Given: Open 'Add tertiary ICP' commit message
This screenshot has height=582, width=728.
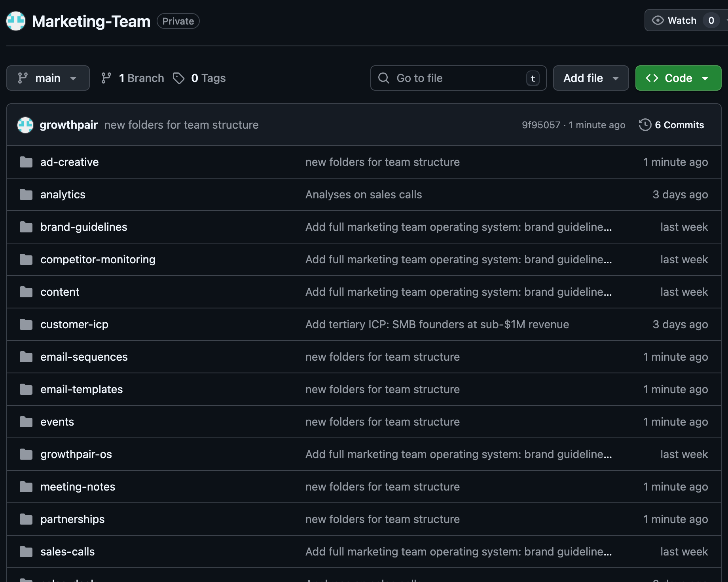Looking at the screenshot, I should tap(437, 324).
